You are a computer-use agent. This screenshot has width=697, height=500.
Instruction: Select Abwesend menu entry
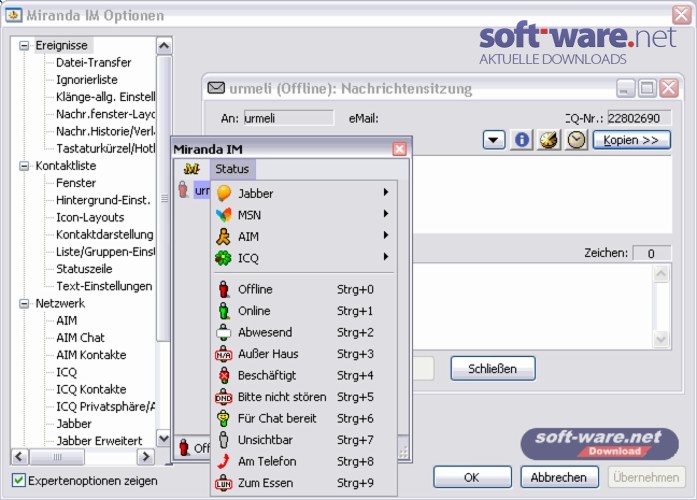click(x=304, y=332)
